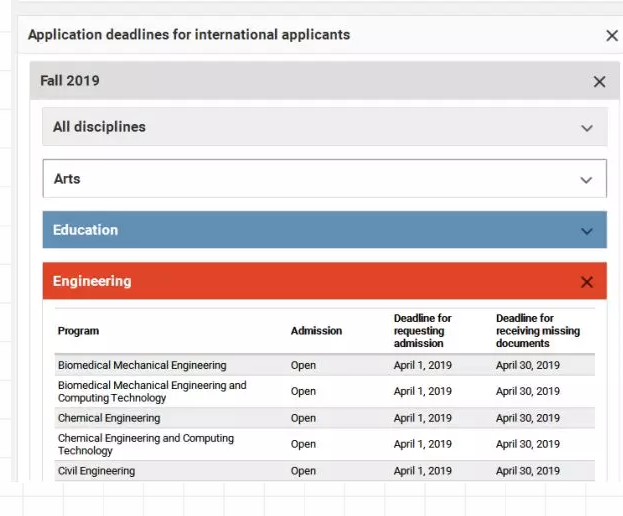Select the 'Arts' section label
The image size is (623, 516).
point(67,179)
